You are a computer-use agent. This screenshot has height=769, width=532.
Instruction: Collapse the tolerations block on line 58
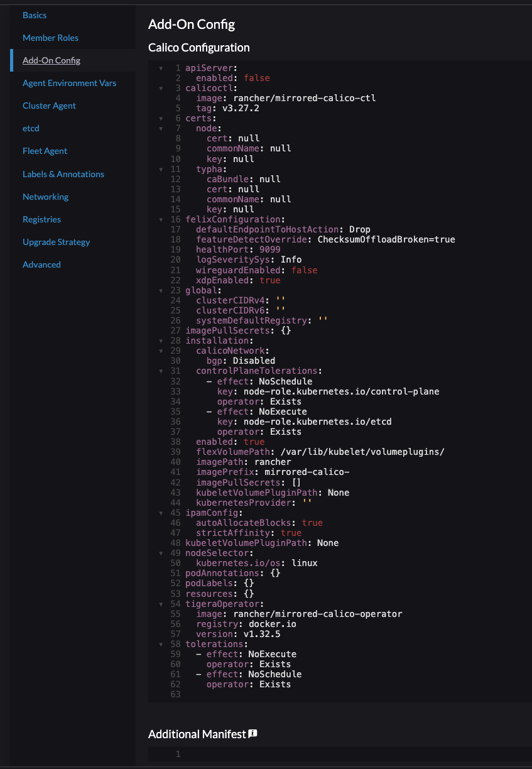point(161,644)
